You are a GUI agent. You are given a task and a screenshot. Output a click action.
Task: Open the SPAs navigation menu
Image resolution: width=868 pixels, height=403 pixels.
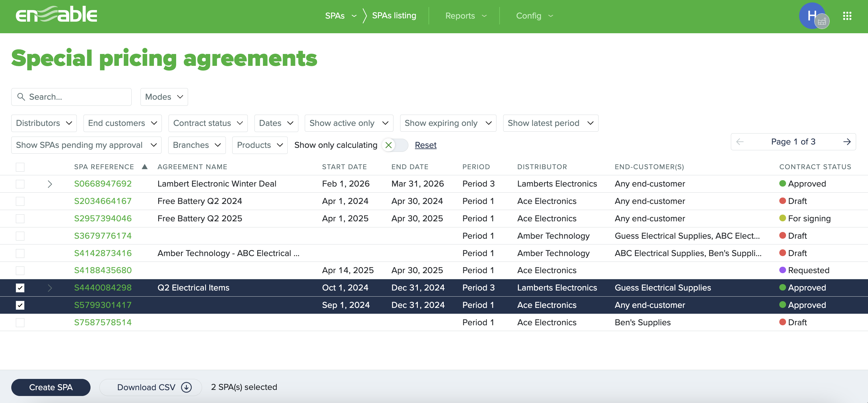(x=340, y=16)
